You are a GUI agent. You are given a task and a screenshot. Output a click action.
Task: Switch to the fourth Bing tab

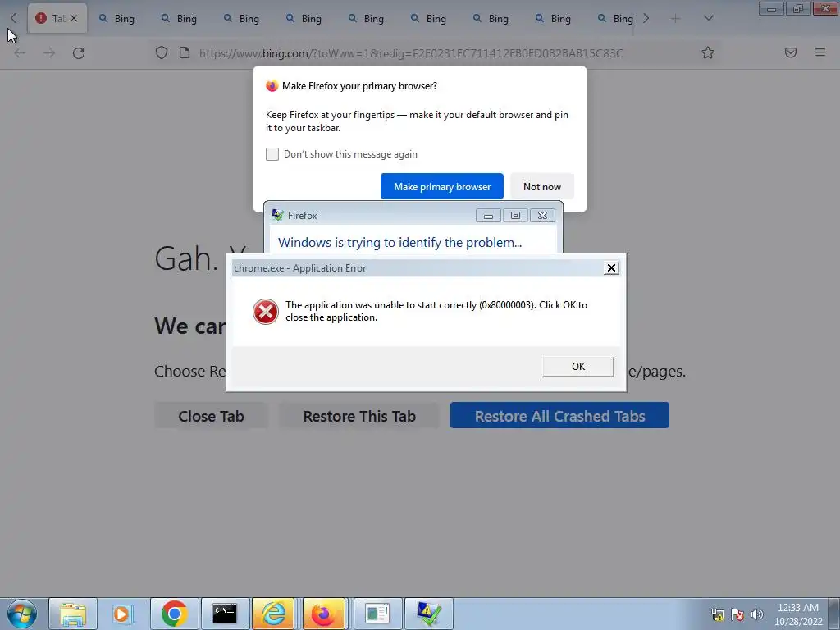pos(304,19)
